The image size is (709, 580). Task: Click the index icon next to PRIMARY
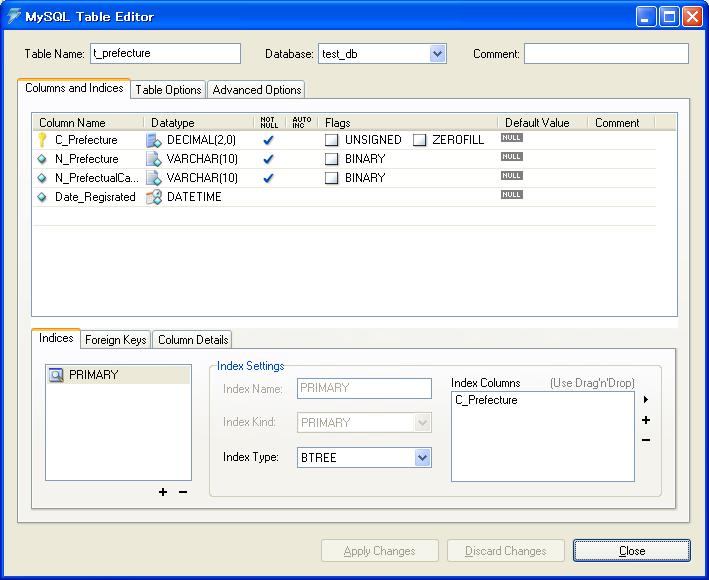56,375
